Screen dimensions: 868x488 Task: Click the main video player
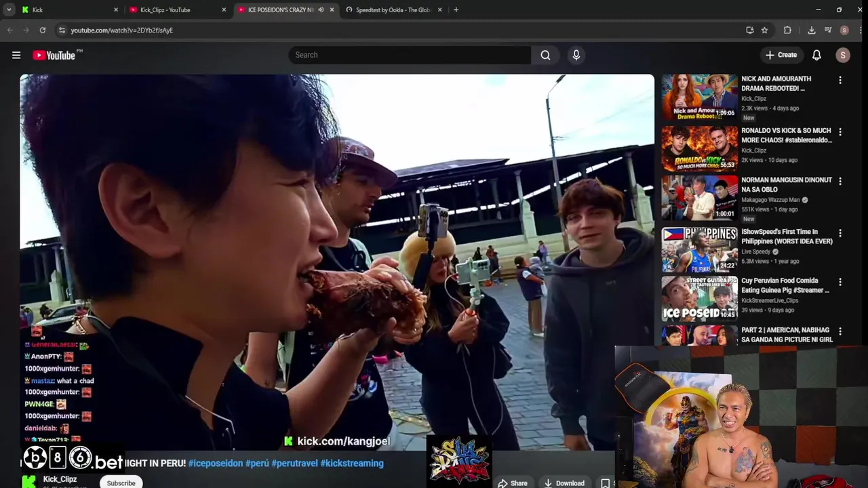point(337,262)
